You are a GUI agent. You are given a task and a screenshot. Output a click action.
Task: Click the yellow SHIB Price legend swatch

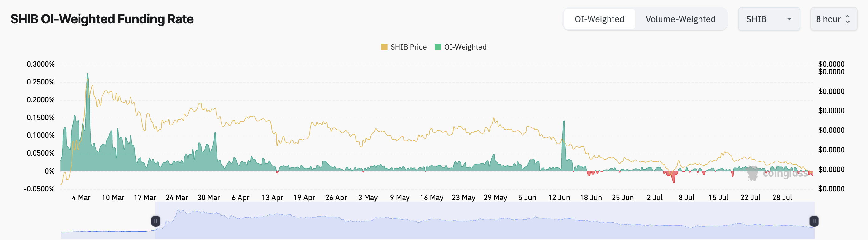pyautogui.click(x=384, y=47)
